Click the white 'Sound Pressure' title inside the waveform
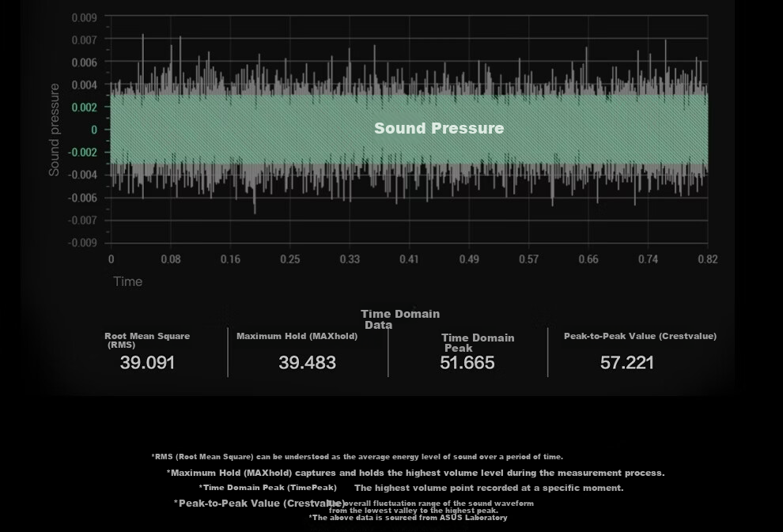Image resolution: width=783 pixels, height=532 pixels. click(x=439, y=128)
